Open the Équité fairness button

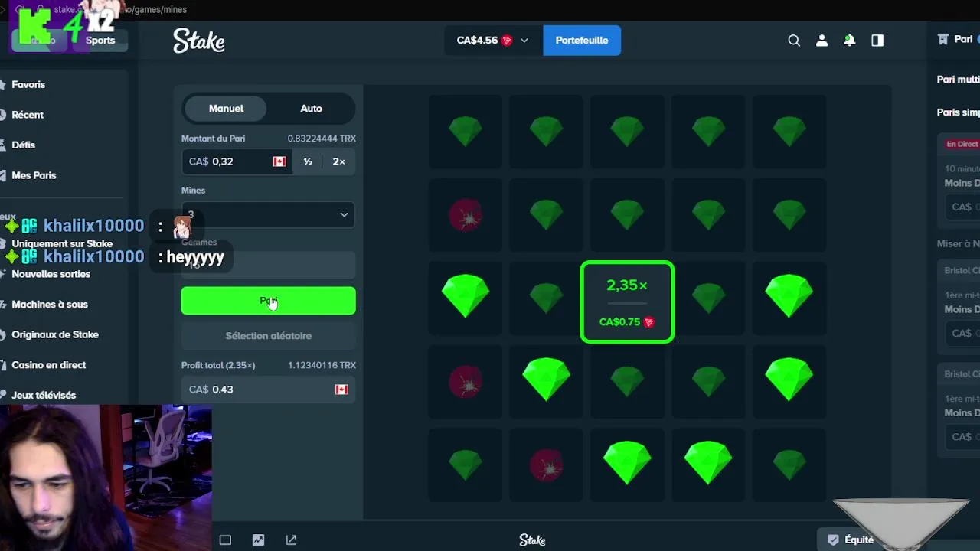[x=851, y=540]
